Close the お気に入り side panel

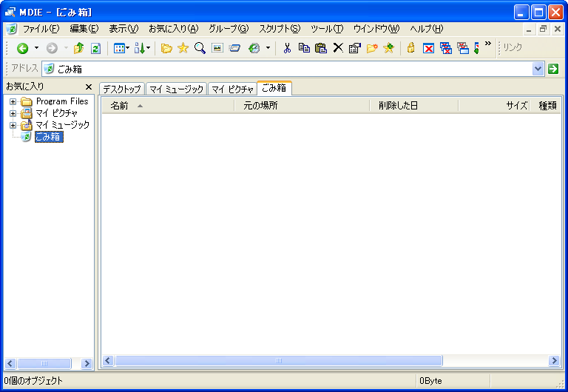[x=89, y=87]
